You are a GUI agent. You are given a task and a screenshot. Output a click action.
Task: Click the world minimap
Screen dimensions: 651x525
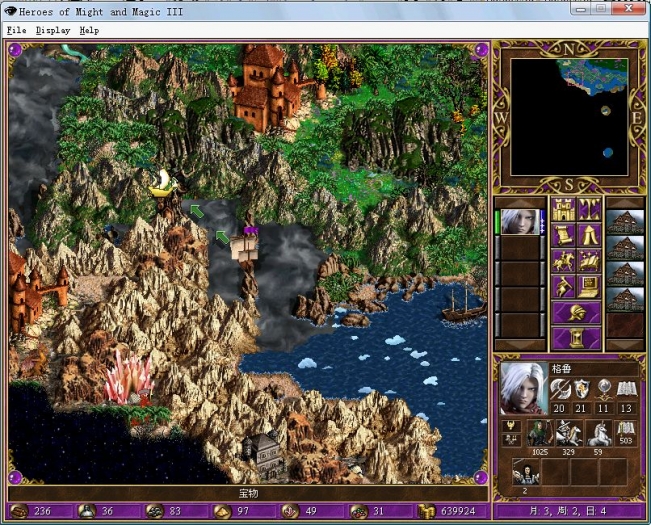click(569, 117)
